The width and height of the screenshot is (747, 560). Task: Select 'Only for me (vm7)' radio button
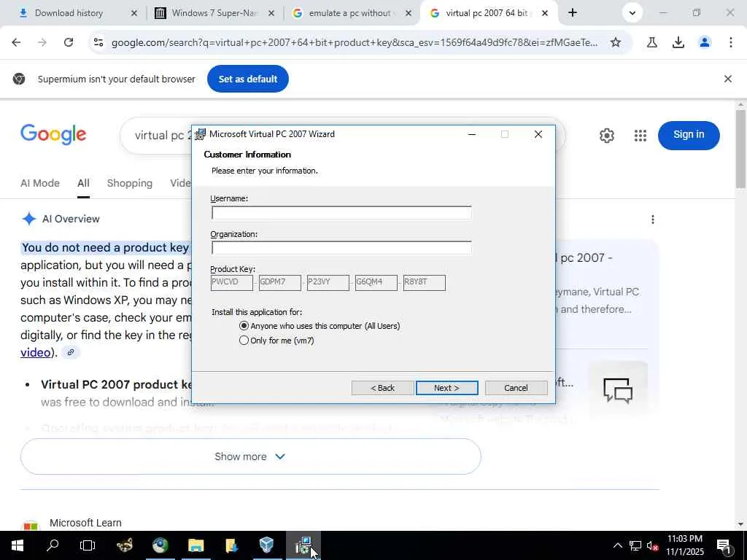coord(244,341)
